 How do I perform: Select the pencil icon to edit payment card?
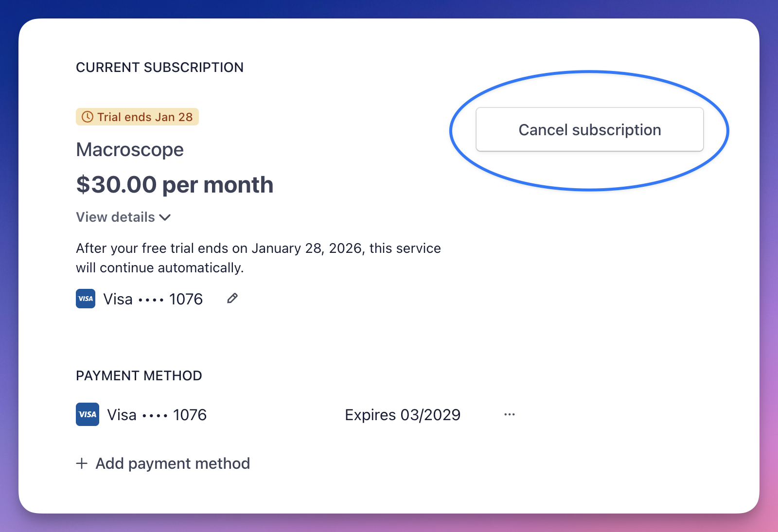coord(232,298)
